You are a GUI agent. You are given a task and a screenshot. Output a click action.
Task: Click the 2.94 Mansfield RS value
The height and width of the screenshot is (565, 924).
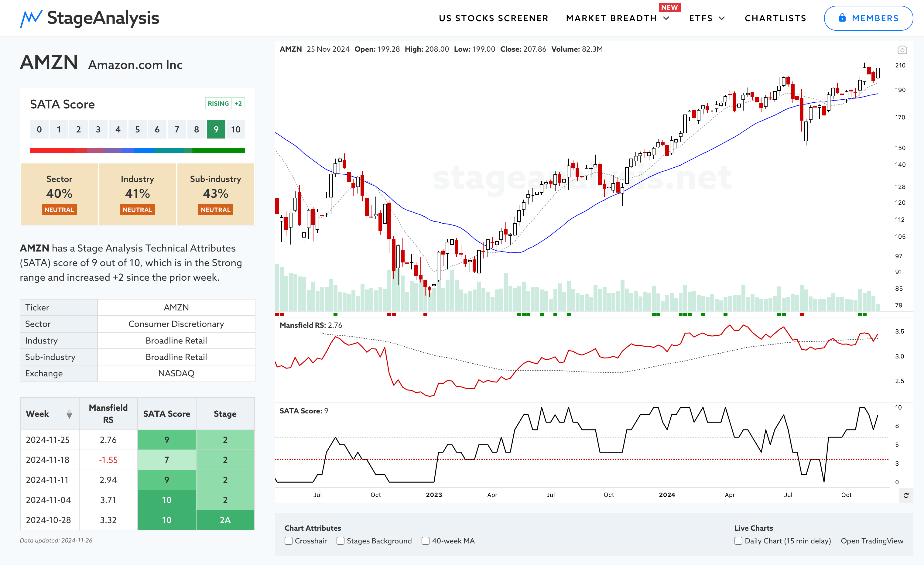tap(108, 480)
